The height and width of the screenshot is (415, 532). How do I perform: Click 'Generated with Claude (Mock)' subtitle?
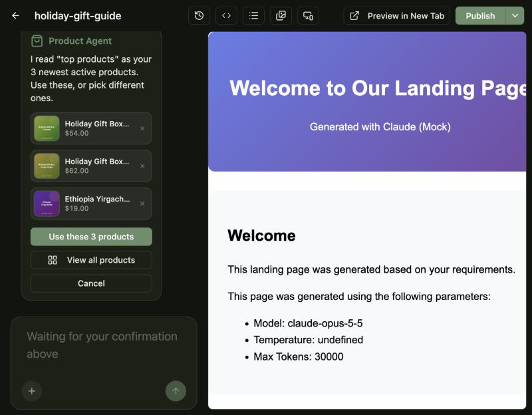380,127
